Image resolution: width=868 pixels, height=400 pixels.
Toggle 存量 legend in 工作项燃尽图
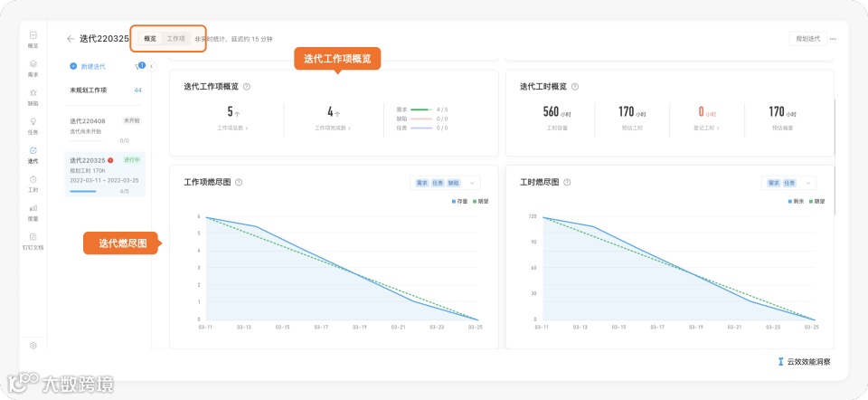460,202
